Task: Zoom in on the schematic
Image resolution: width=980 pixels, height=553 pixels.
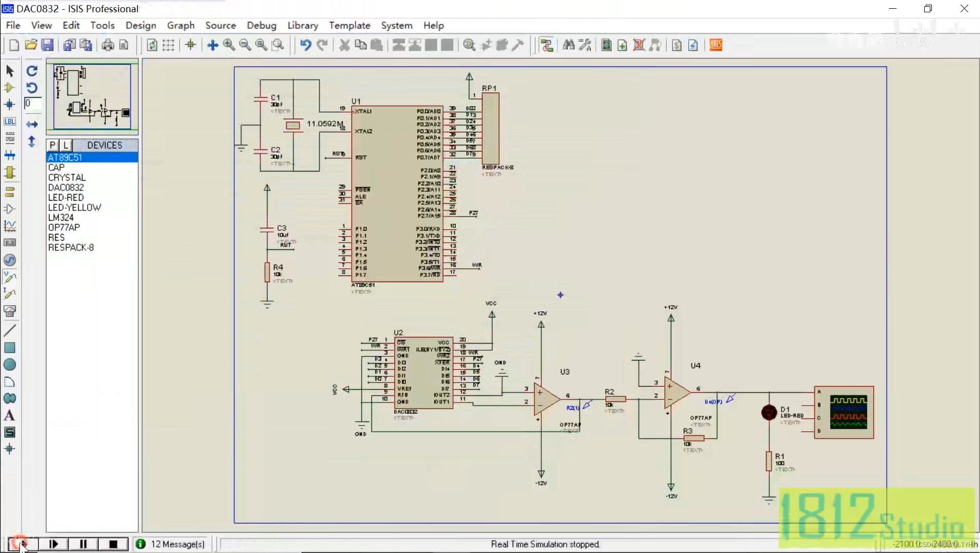Action: (229, 45)
